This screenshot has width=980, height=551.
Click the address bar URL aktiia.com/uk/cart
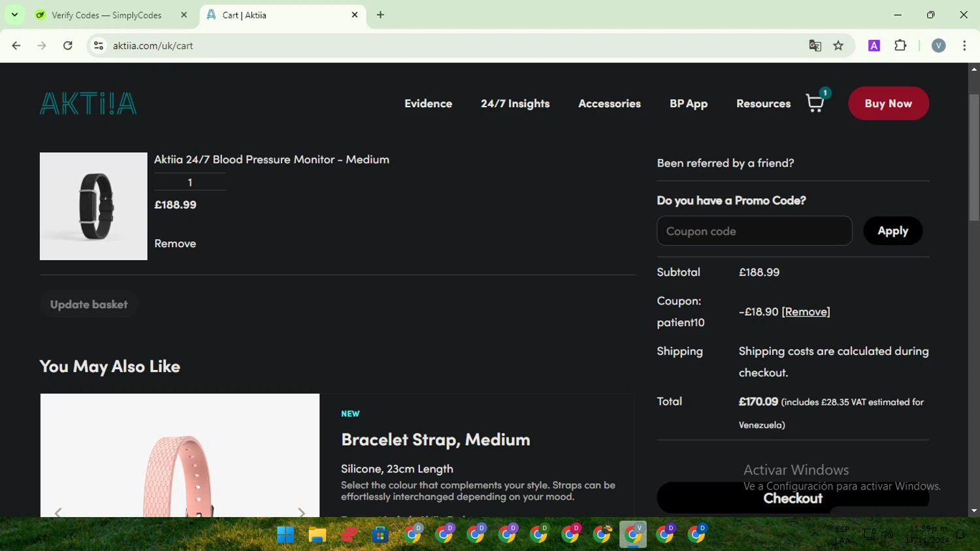(x=153, y=46)
